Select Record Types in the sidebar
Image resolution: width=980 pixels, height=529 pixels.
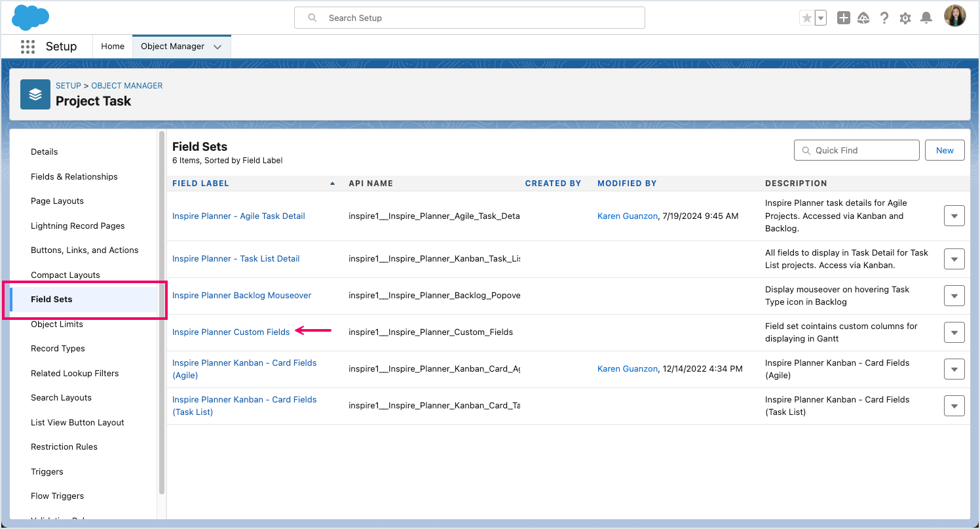click(58, 348)
